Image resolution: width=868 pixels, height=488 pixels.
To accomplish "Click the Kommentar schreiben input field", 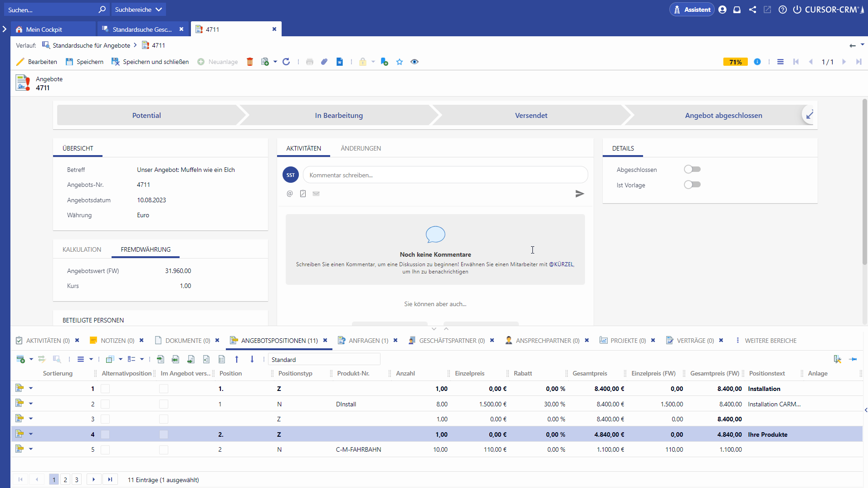I will (x=445, y=175).
